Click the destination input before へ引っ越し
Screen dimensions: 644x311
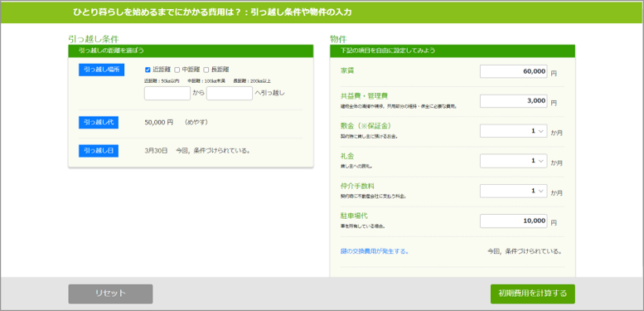click(x=230, y=93)
